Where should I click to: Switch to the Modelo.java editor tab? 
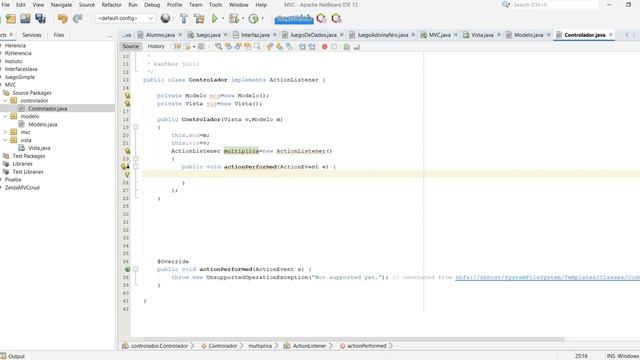point(528,35)
